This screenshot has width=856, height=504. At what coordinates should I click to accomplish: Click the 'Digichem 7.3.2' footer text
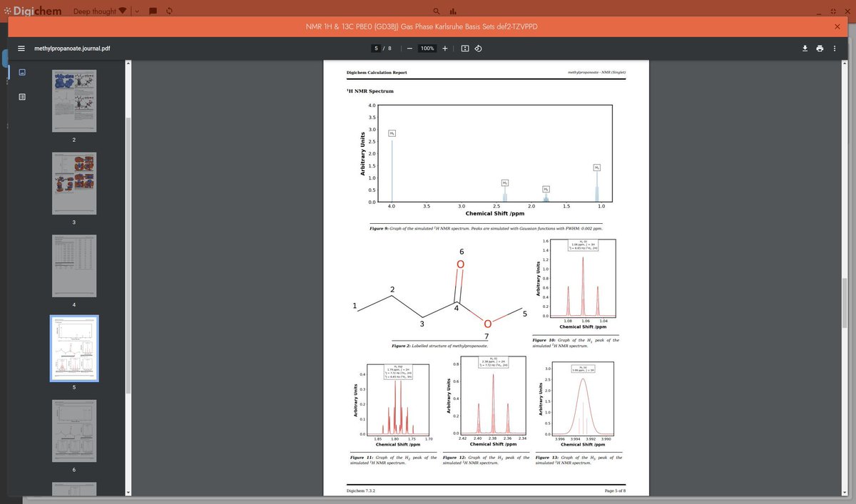361,491
